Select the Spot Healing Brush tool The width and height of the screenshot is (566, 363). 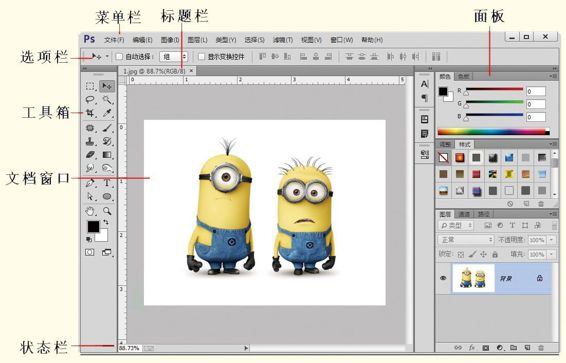click(x=90, y=128)
